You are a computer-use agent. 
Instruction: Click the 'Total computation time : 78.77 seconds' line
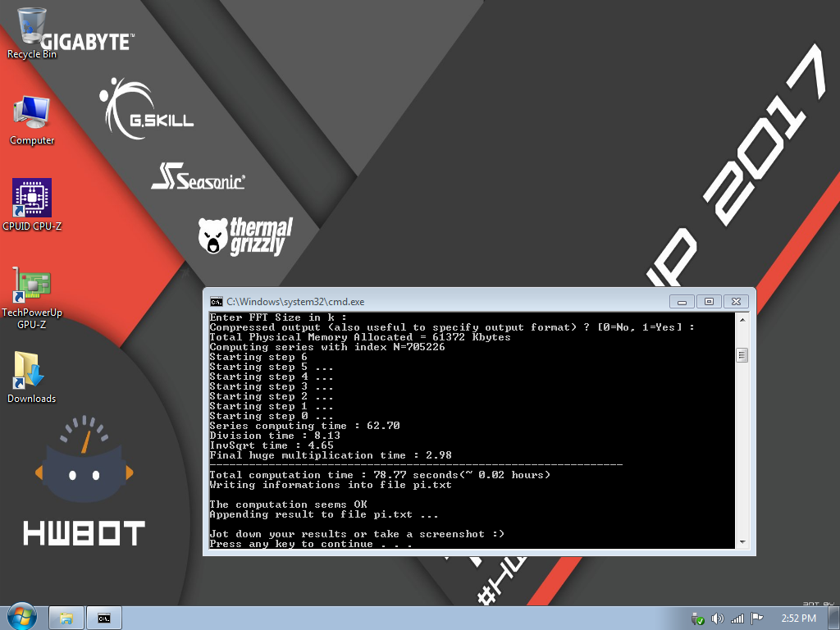tap(380, 475)
